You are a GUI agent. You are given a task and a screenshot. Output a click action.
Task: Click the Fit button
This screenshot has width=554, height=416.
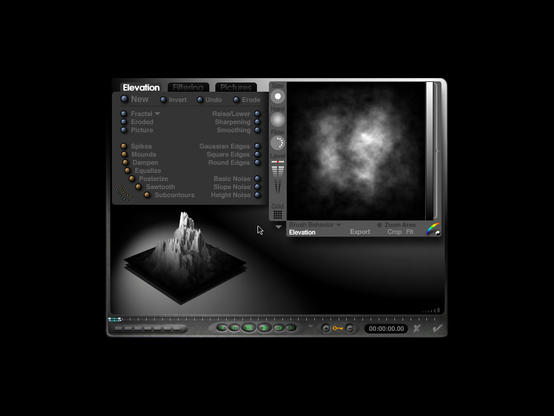pos(409,232)
